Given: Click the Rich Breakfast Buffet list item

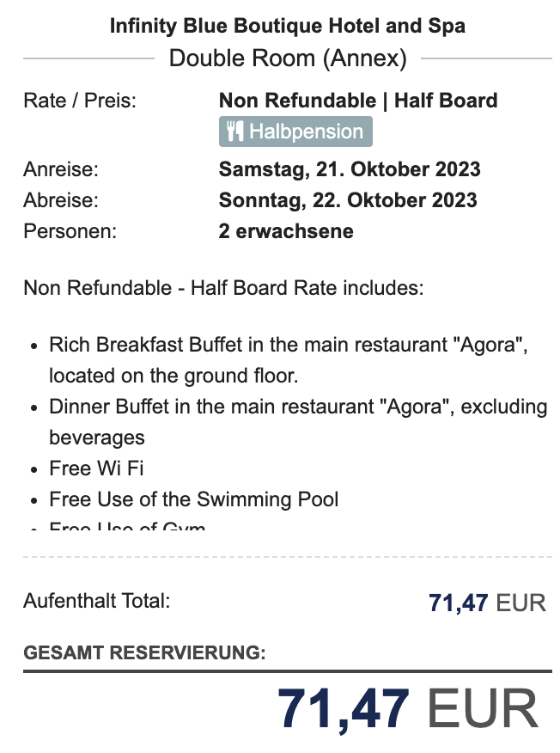Looking at the screenshot, I should [289, 360].
